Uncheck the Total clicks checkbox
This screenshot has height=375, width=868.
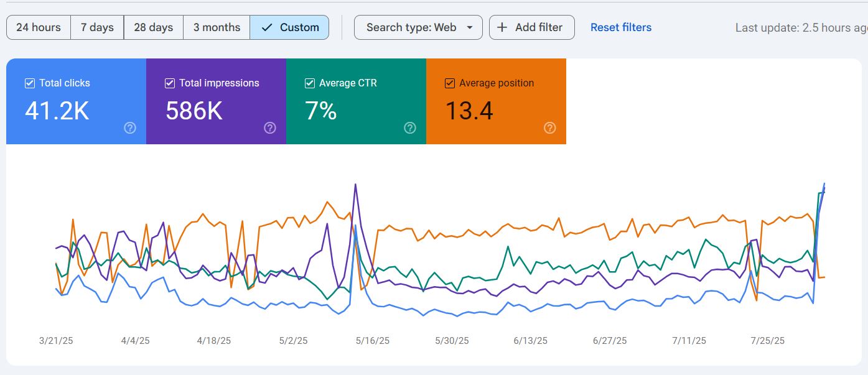click(x=30, y=83)
